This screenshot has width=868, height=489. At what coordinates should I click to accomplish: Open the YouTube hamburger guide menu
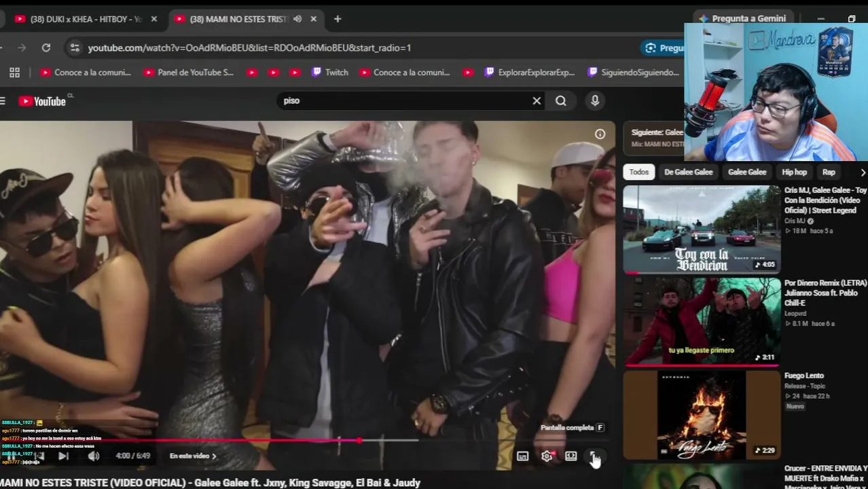coord(3,101)
